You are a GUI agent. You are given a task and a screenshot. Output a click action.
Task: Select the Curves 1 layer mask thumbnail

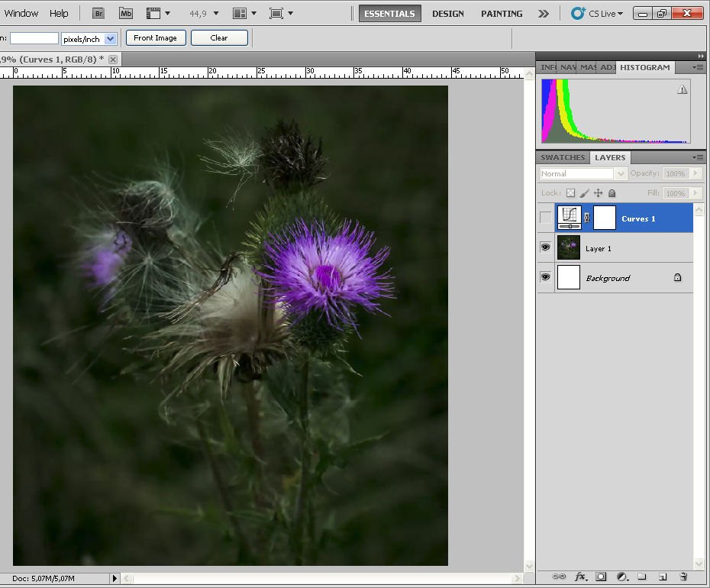pos(605,218)
